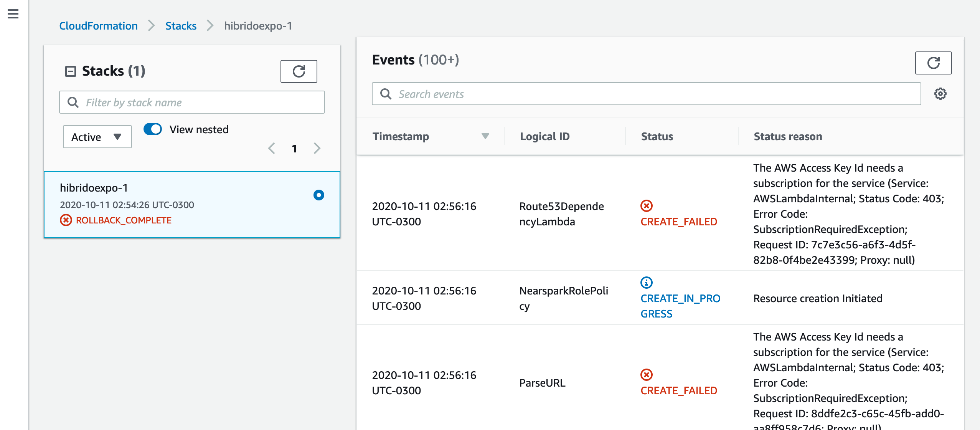980x430 pixels.
Task: Select the hibridoexpo-1 stack radio button
Action: pyautogui.click(x=318, y=195)
